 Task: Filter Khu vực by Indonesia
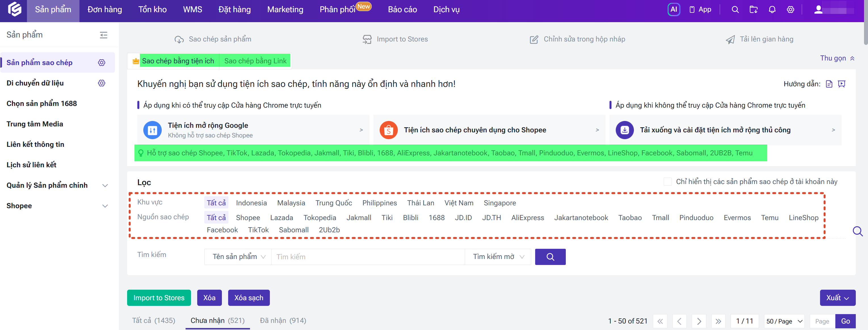[x=251, y=203]
